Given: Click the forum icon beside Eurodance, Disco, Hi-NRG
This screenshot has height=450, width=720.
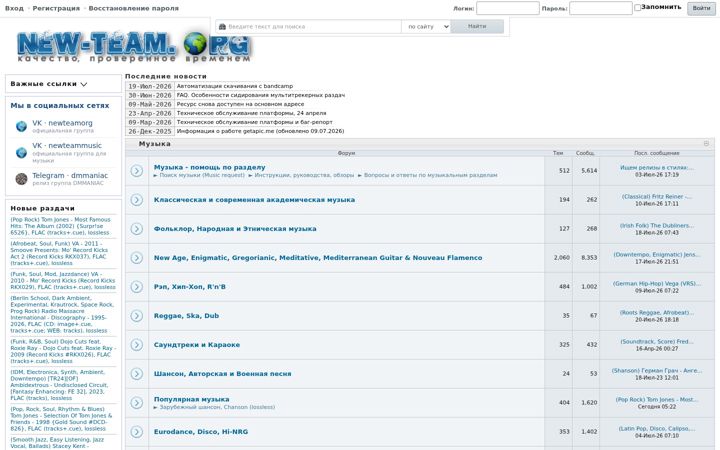Looking at the screenshot, I should pos(136,432).
